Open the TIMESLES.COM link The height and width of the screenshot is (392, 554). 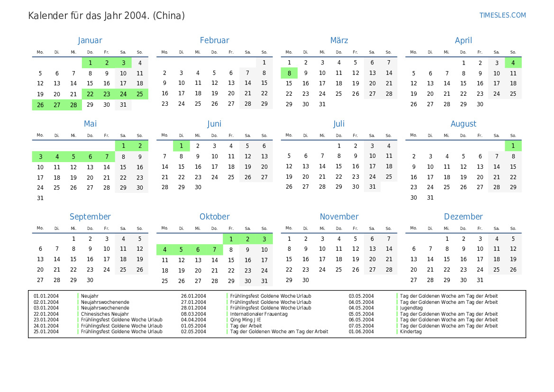[x=502, y=15]
